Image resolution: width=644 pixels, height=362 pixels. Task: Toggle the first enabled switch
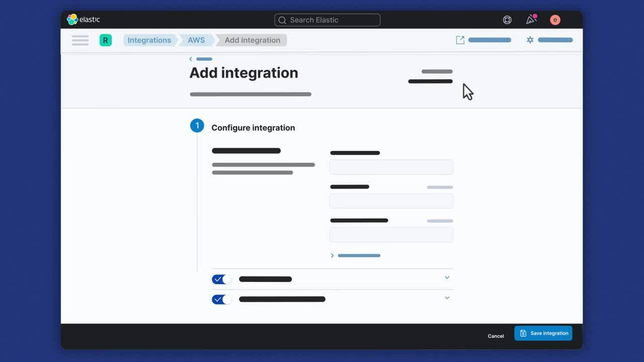pos(222,279)
